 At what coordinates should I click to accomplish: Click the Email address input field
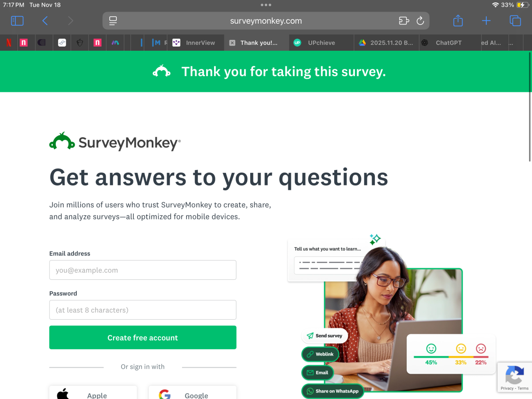[x=143, y=270]
